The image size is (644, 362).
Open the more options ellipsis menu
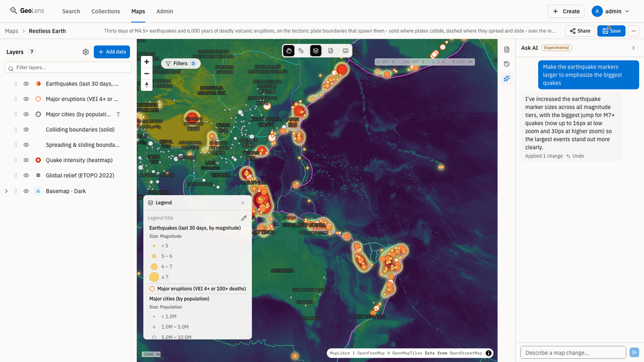tap(634, 31)
